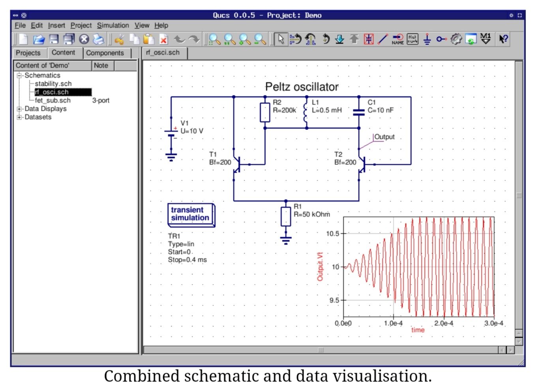Click the Redo arrow icon
Screen dimensions: 546x392
(194, 39)
